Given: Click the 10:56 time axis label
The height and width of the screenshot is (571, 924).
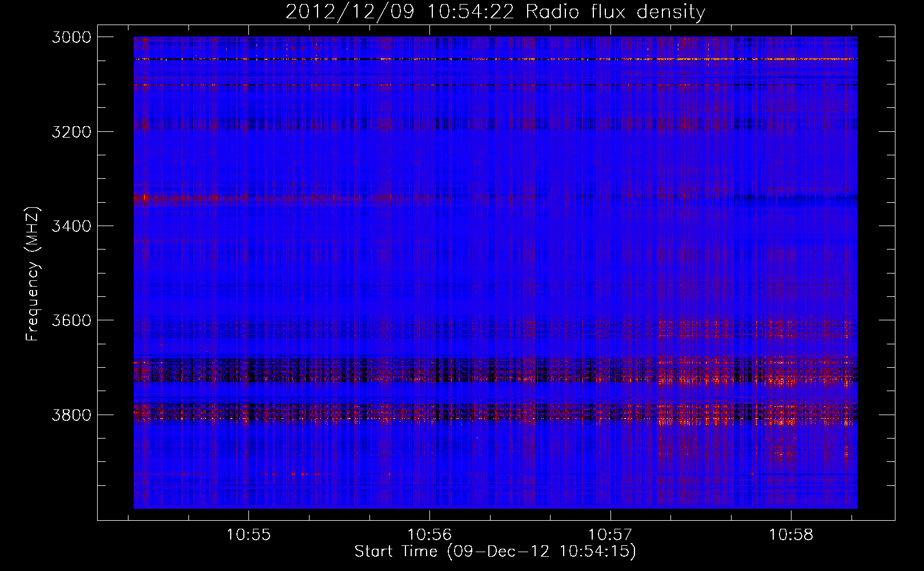Looking at the screenshot, I should (429, 535).
